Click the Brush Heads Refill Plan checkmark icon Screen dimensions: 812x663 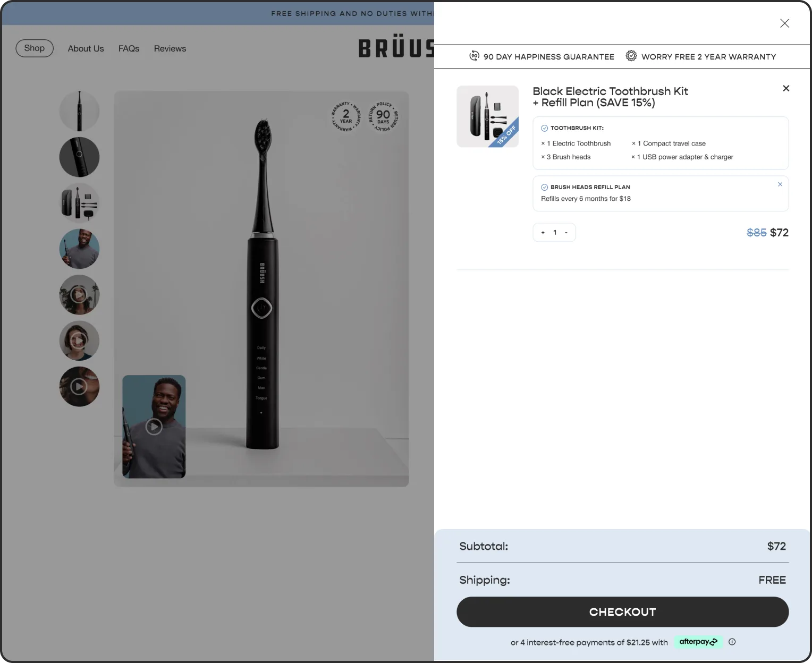point(544,187)
